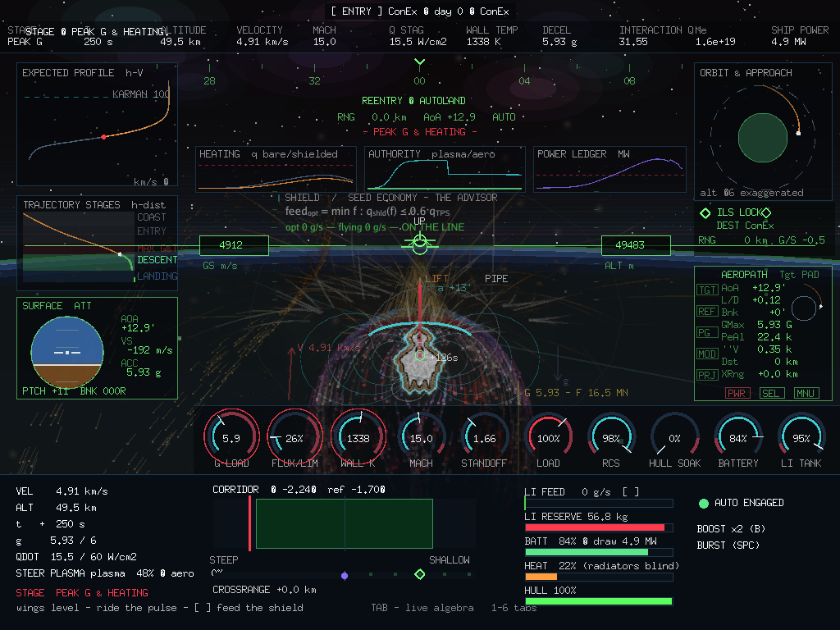The image size is (840, 630).
Task: Click the ALT readout box 49483
Action: [x=636, y=245]
